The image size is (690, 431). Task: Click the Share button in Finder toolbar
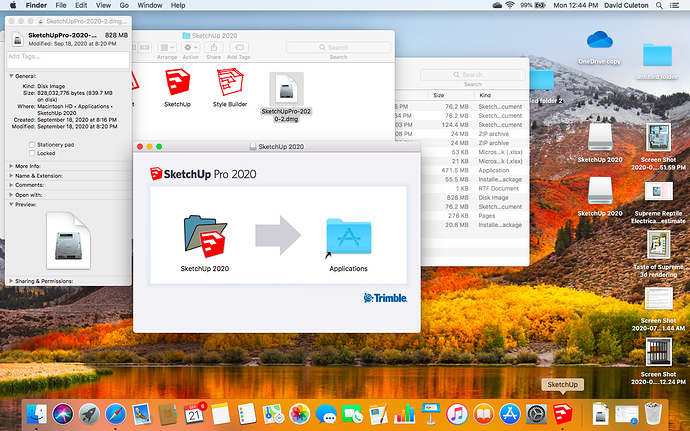click(213, 47)
